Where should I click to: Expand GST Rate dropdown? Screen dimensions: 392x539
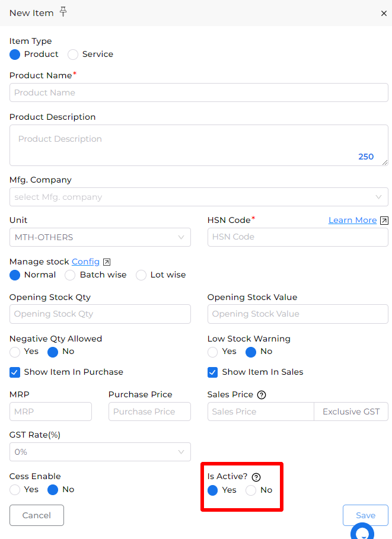pyautogui.click(x=100, y=452)
